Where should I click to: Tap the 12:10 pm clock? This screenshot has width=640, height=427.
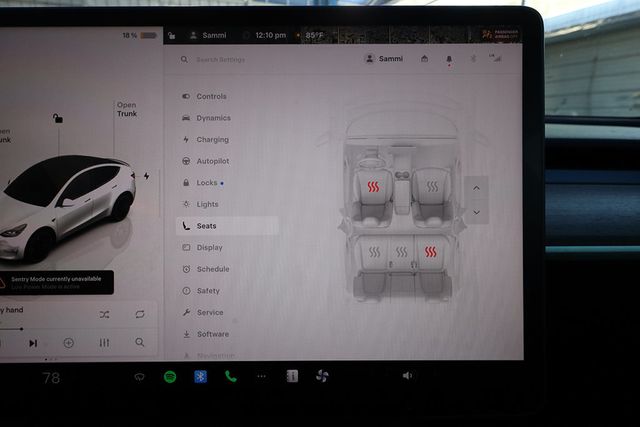[x=271, y=36]
